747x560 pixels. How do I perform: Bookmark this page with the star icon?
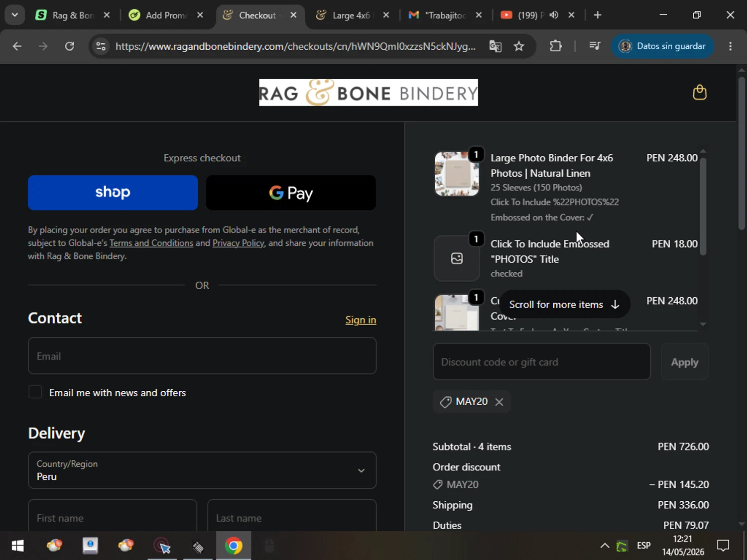coord(519,46)
